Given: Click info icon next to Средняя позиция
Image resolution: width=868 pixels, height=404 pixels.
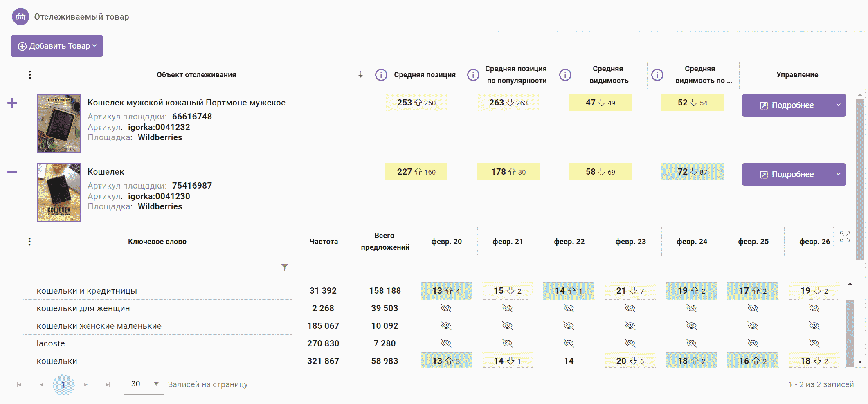Looking at the screenshot, I should pyautogui.click(x=381, y=75).
